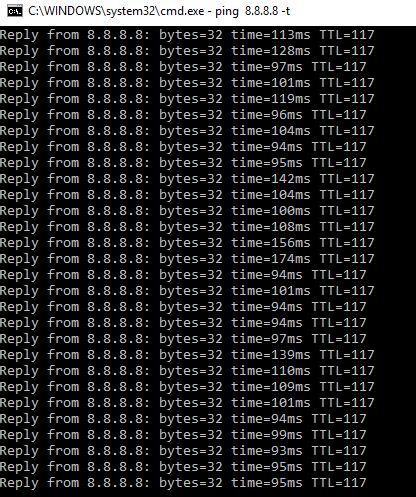Image resolution: width=416 pixels, height=497 pixels.
Task: Click the cmd.exe ping title bar text
Action: pyautogui.click(x=159, y=11)
